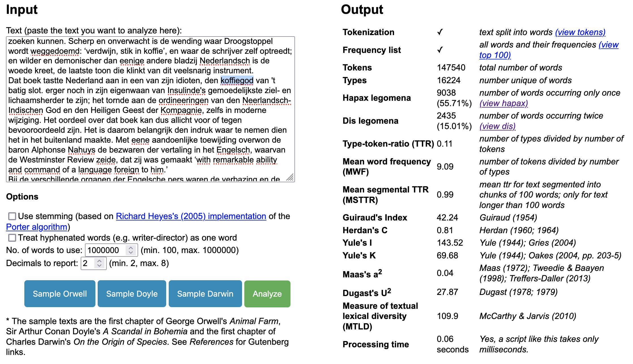The height and width of the screenshot is (364, 633).
Task: Click the Herdan's C label
Action: [365, 230]
